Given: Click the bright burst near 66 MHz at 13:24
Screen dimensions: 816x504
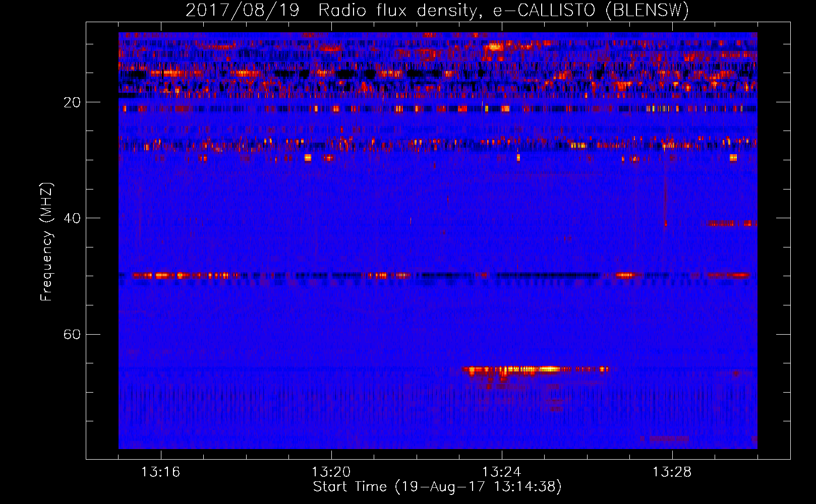Looking at the screenshot, I should point(536,370).
